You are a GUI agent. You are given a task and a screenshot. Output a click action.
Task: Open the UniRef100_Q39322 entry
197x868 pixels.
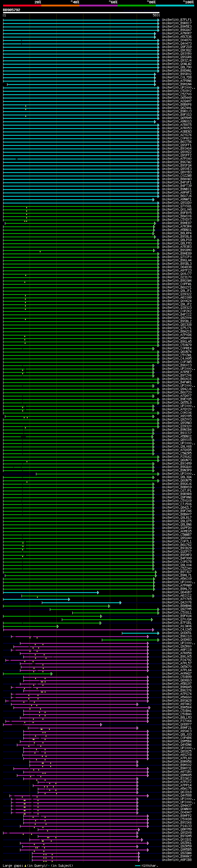(176, 294)
